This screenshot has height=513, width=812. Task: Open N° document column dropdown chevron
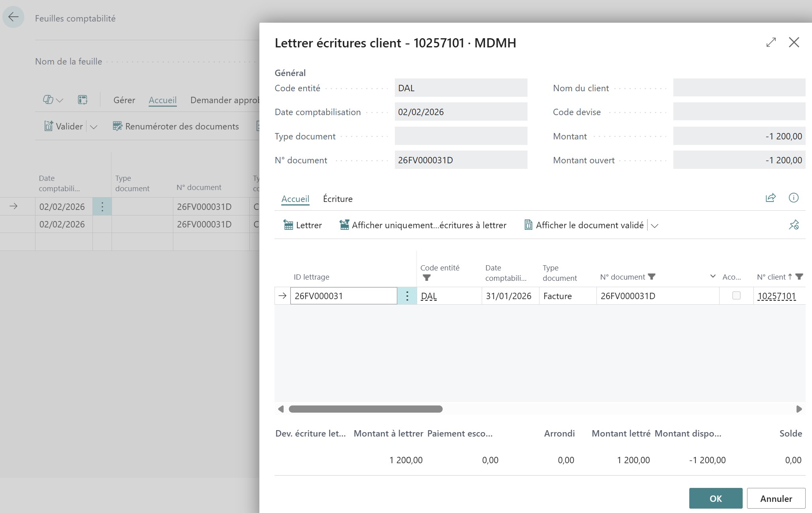[712, 276]
